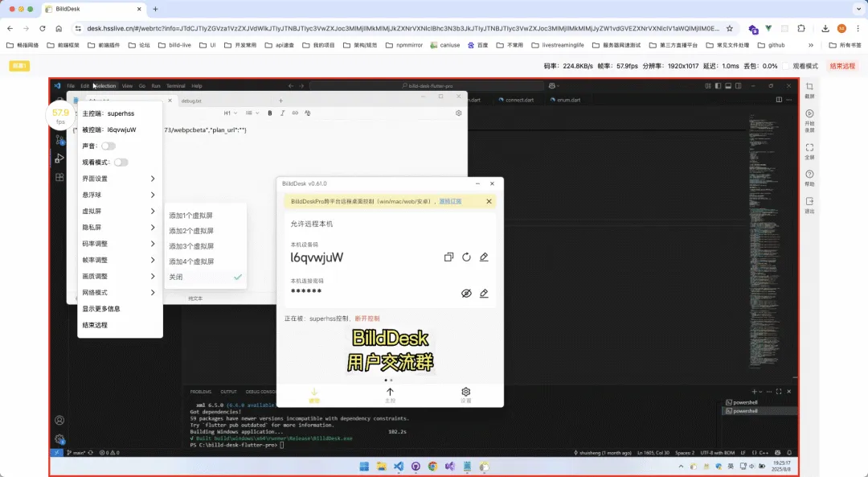Screen dimensions: 868x477
Task: Click the 57.9 fps floating ball
Action: point(60,116)
